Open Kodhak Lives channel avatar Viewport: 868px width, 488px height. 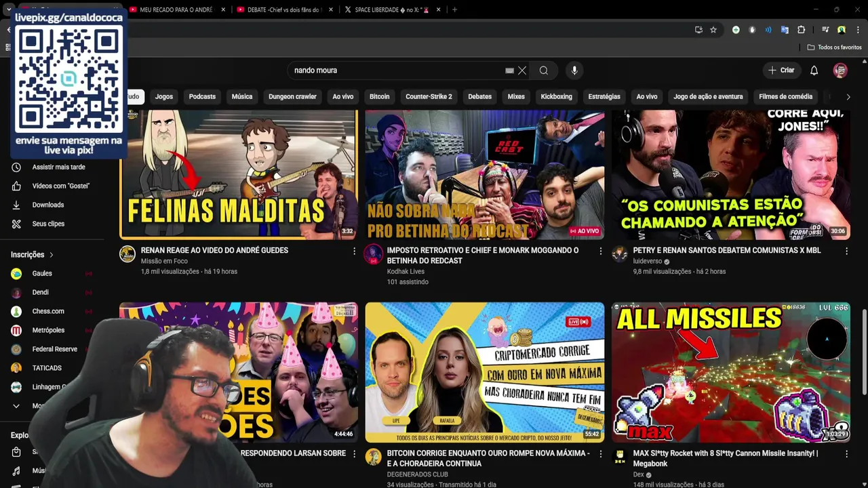(x=373, y=254)
